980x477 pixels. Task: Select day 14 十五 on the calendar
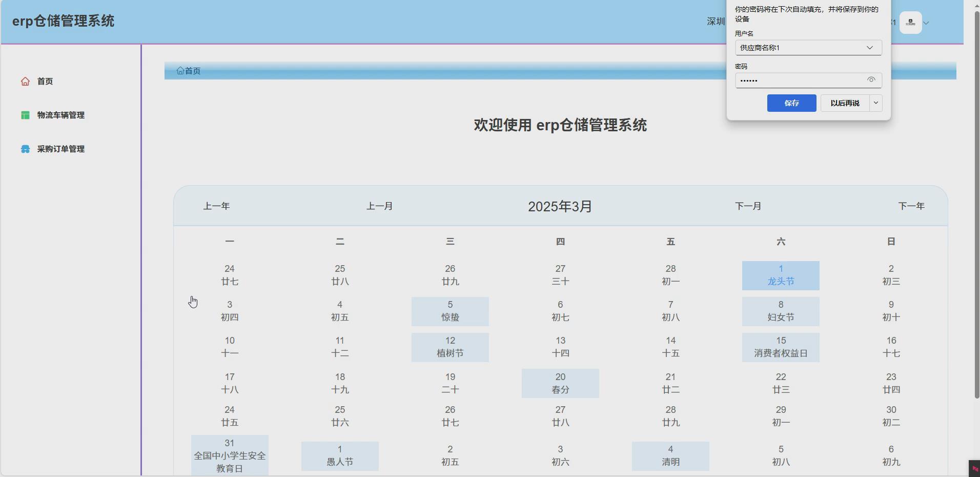(670, 347)
